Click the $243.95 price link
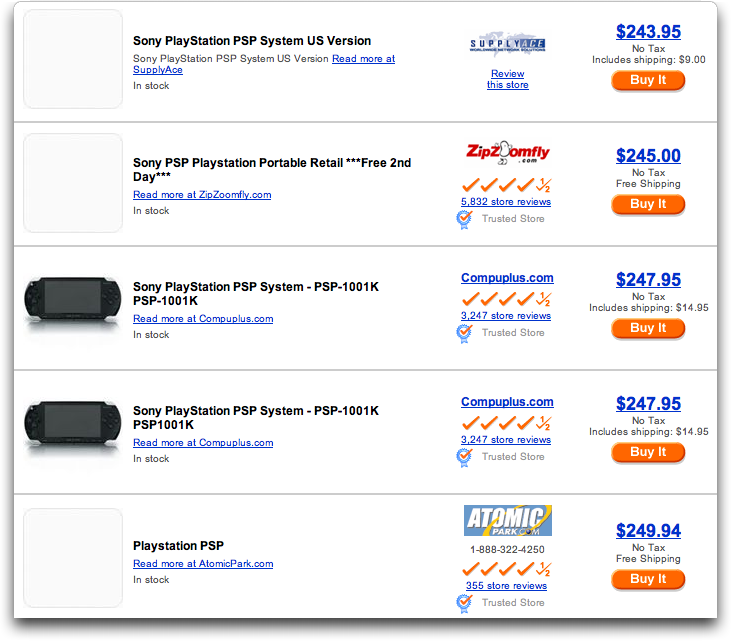 point(648,32)
